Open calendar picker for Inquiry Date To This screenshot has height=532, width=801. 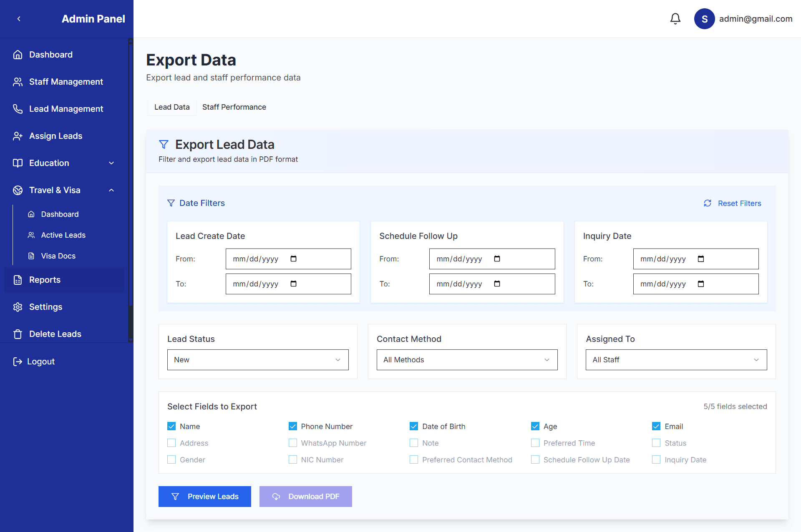700,284
